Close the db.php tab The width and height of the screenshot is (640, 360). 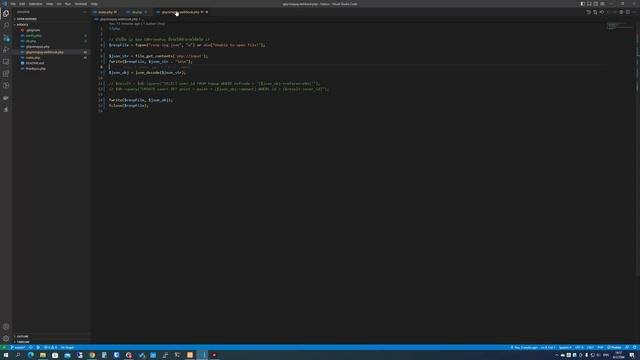click(x=145, y=12)
